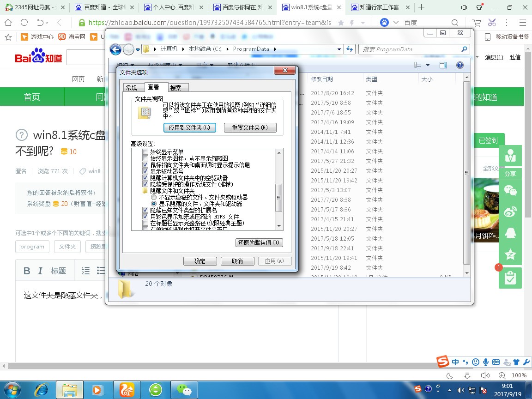Activate voice input microphone on the Sogou bar
Viewport: 532px width, 399px height.
point(485,362)
